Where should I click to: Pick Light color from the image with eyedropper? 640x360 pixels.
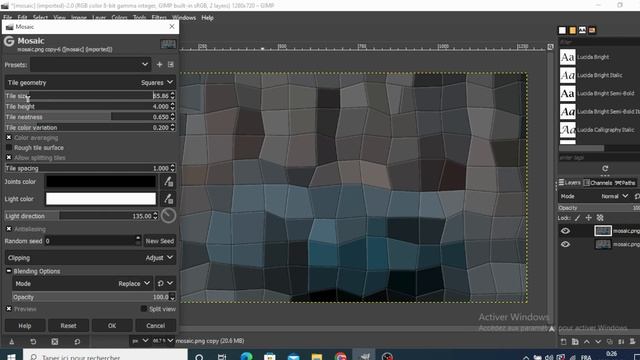click(x=168, y=199)
